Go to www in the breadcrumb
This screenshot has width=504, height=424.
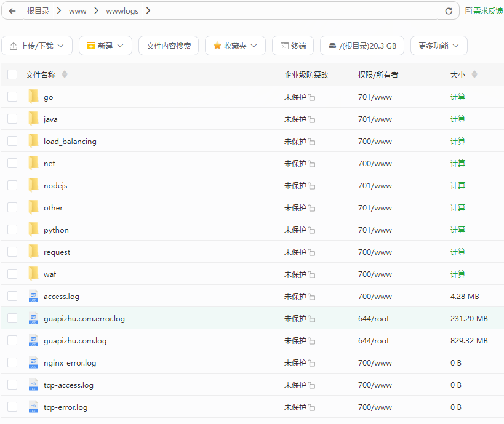coord(78,11)
